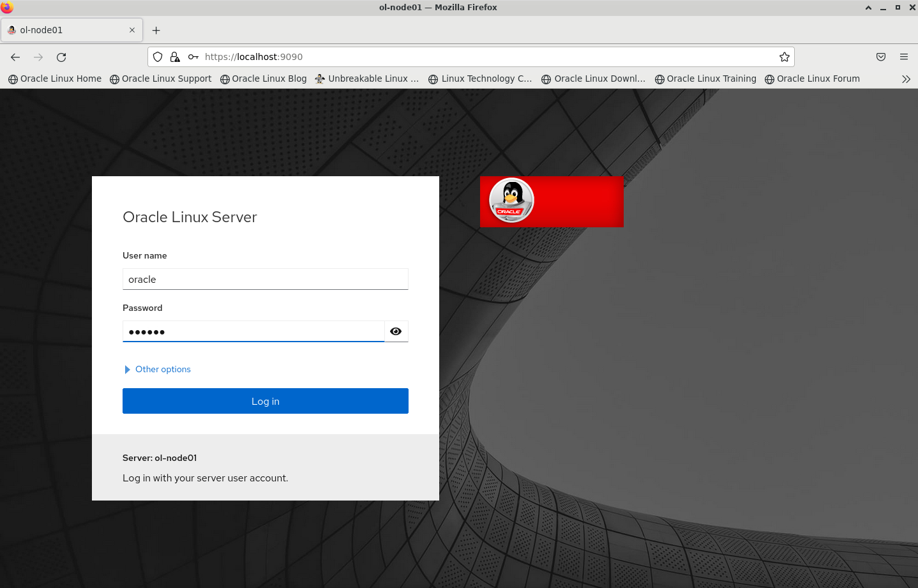The height and width of the screenshot is (588, 918).
Task: Close the Firefox window
Action: point(912,8)
